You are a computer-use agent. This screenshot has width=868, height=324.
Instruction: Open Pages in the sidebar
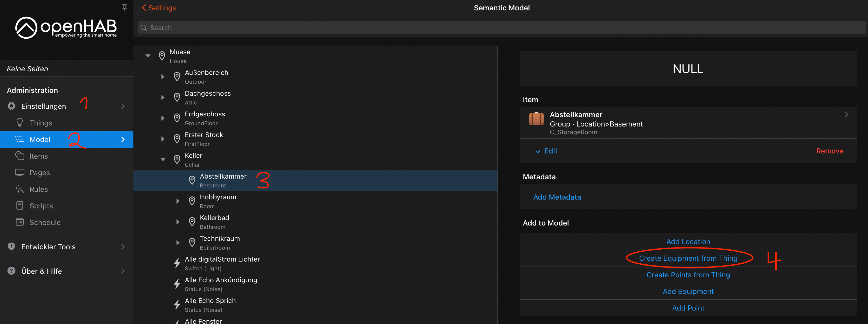click(39, 173)
